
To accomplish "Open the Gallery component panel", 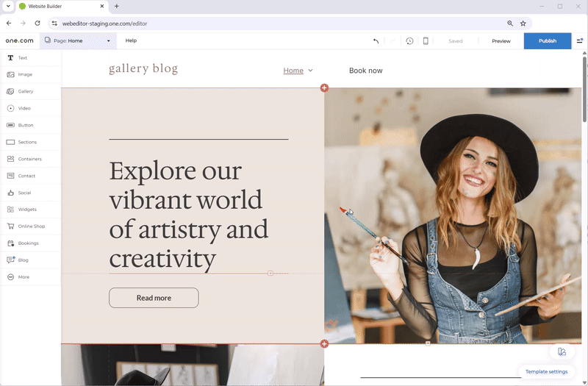I will pos(25,91).
